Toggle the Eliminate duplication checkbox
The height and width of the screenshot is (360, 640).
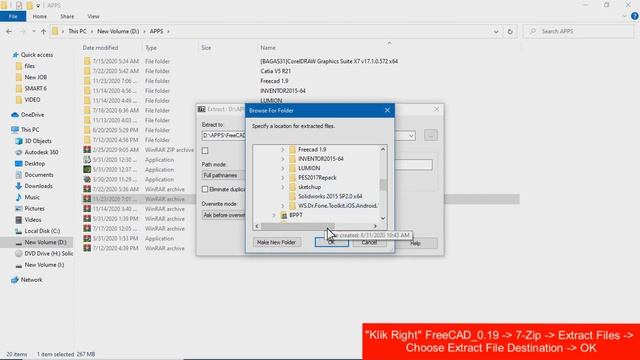pos(205,189)
